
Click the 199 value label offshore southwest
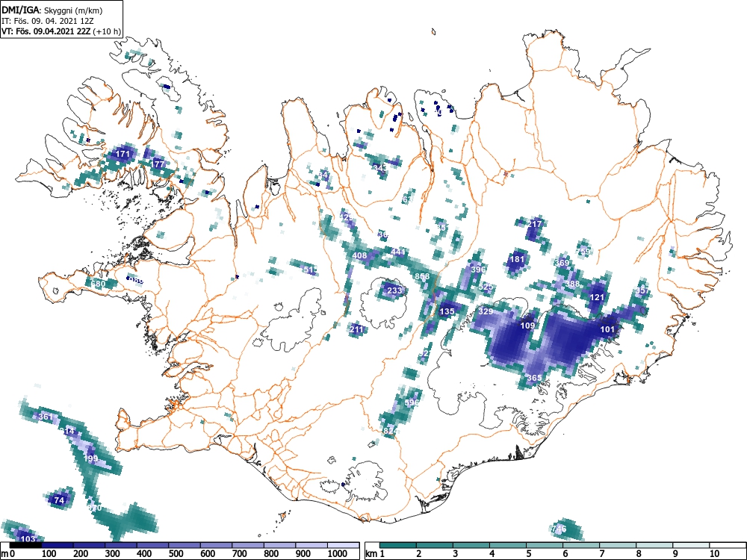[x=90, y=458]
